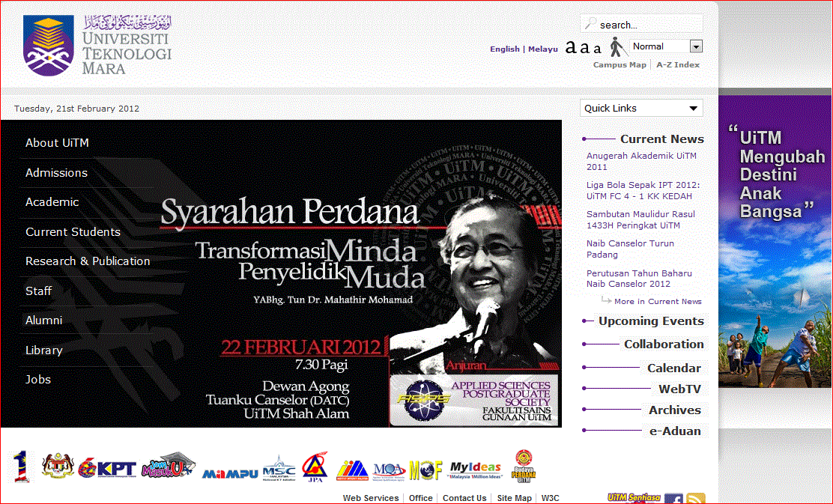Open the W3C footer link

tap(551, 498)
